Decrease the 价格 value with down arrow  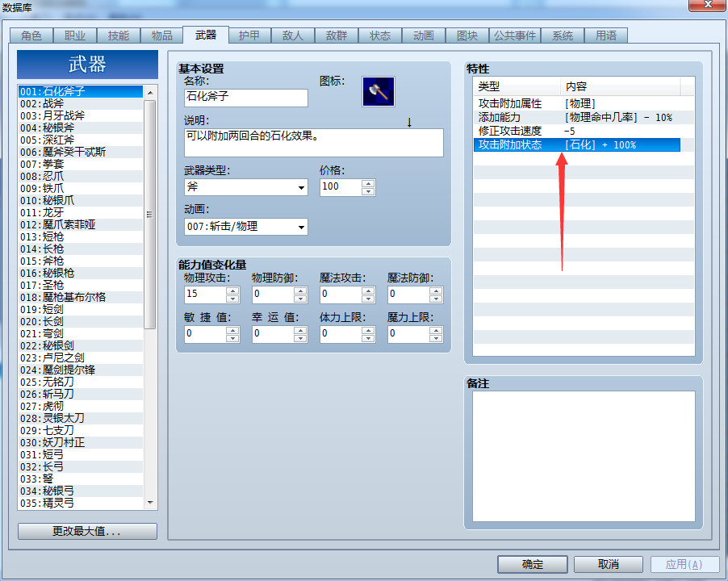coord(368,191)
